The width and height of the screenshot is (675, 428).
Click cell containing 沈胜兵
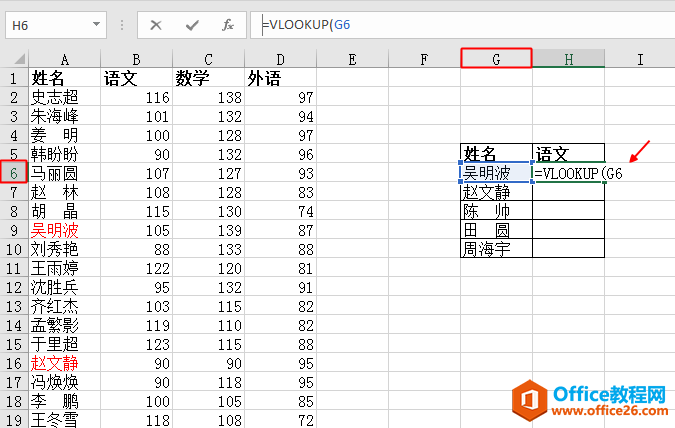(65, 287)
